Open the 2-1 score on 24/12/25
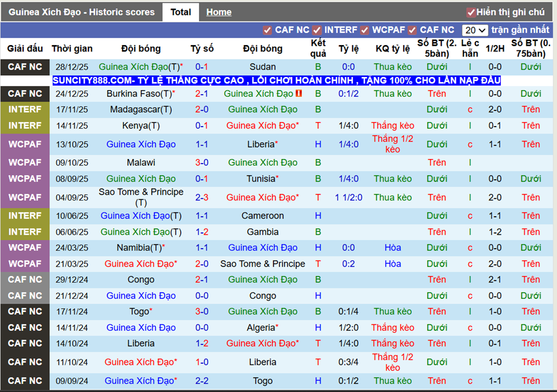The height and width of the screenshot is (392, 557). [x=202, y=94]
